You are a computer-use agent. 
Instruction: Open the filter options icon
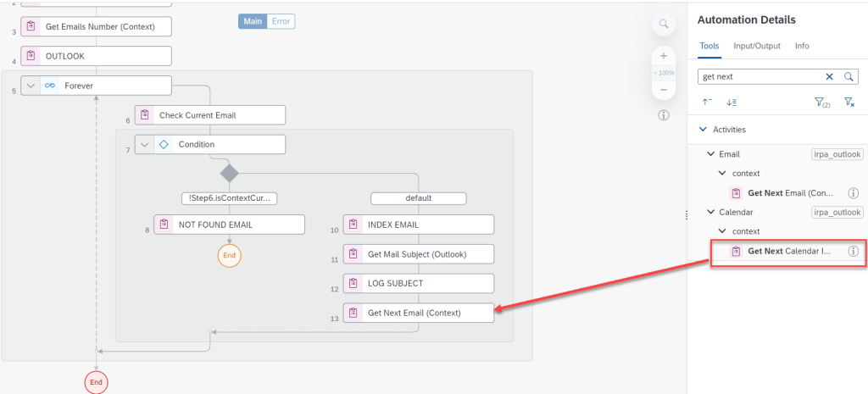click(x=821, y=103)
